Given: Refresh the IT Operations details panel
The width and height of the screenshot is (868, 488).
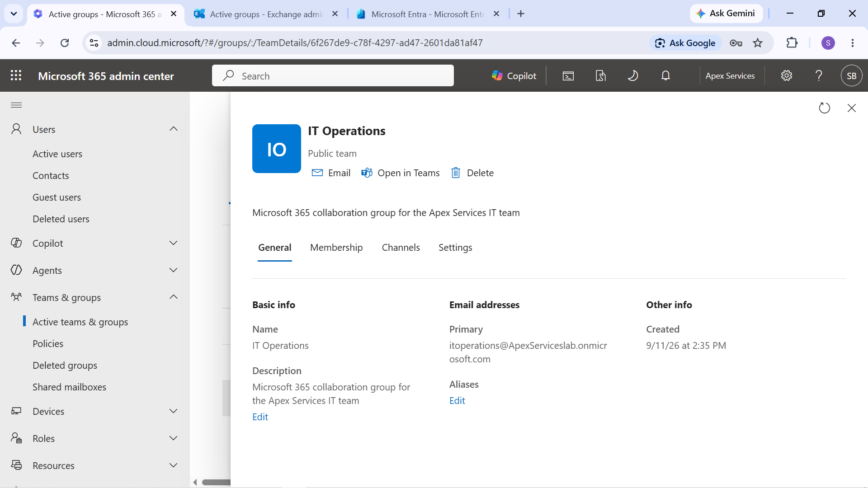Looking at the screenshot, I should click(x=825, y=108).
